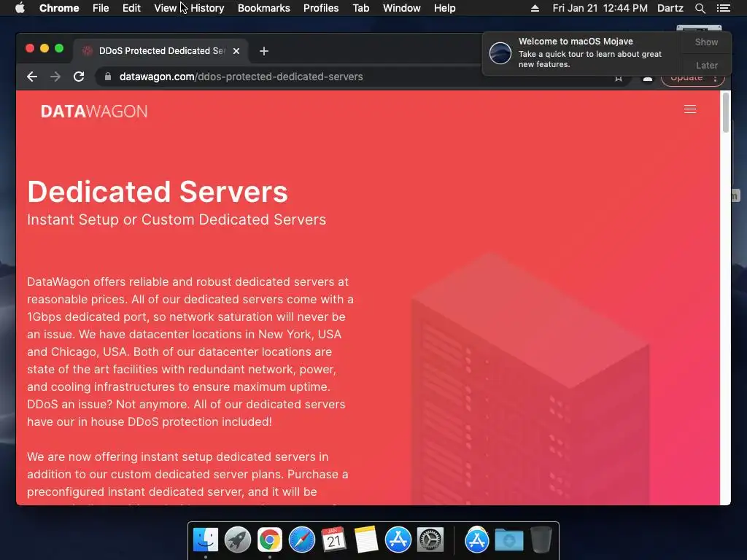
Task: Open Notes from the Dock
Action: click(x=366, y=540)
